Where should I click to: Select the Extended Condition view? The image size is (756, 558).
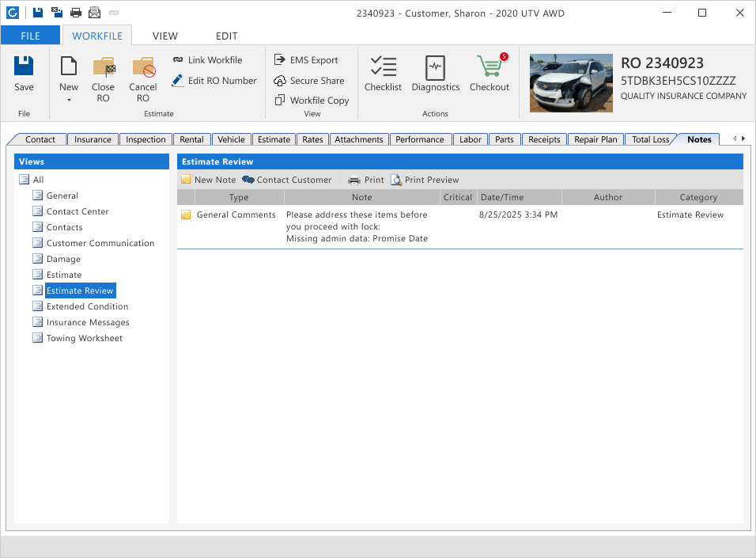coord(81,306)
